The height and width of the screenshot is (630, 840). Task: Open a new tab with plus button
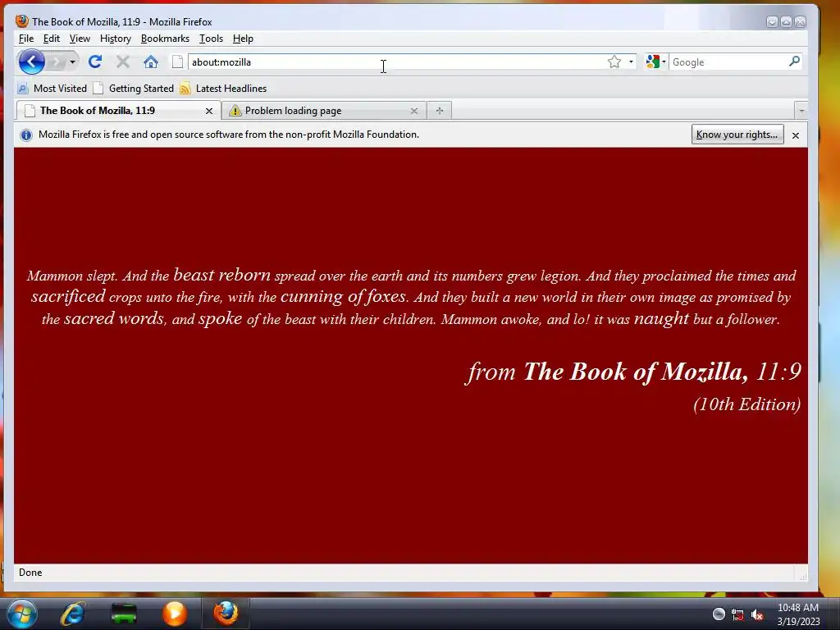pyautogui.click(x=440, y=111)
